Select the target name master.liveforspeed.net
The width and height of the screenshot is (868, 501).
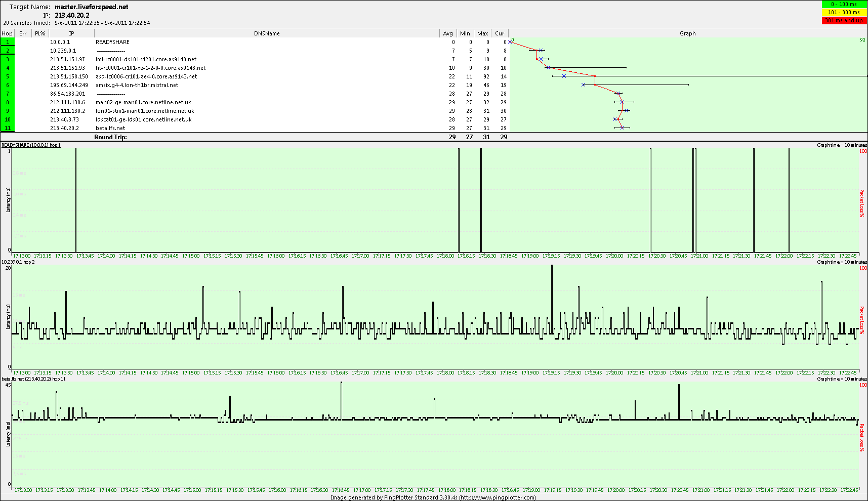point(92,7)
